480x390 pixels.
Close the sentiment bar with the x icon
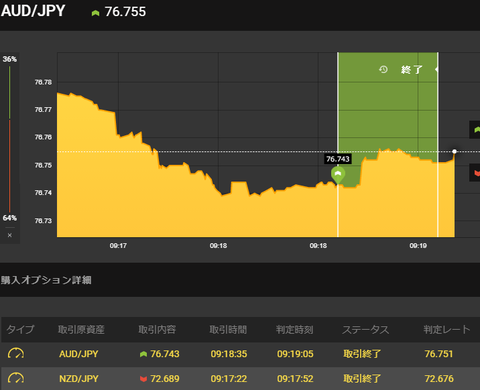click(x=10, y=235)
